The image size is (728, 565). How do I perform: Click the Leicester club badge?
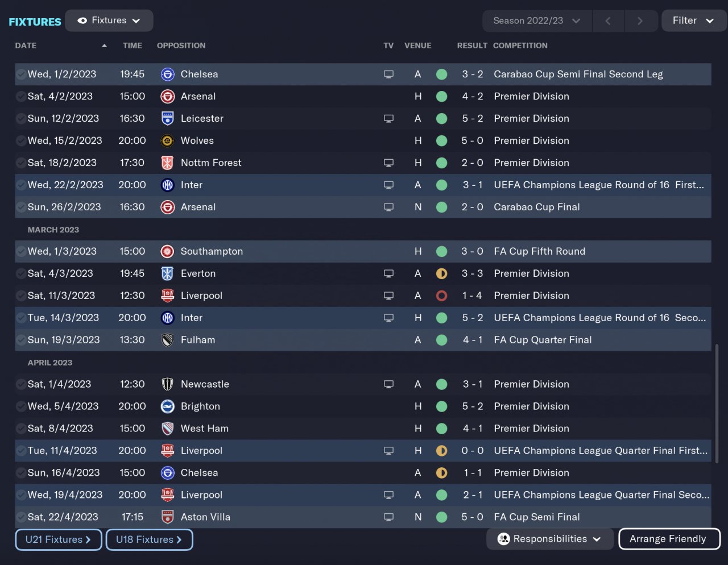click(x=167, y=119)
